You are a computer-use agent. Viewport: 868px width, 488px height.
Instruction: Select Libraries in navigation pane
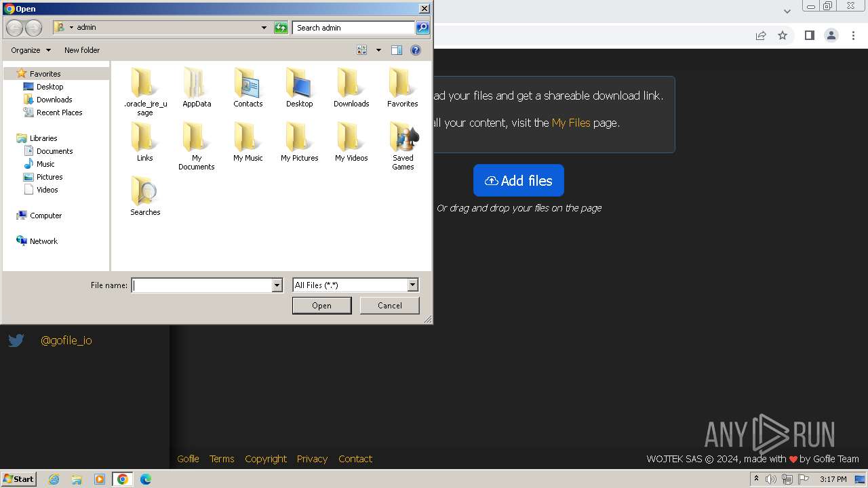(43, 138)
